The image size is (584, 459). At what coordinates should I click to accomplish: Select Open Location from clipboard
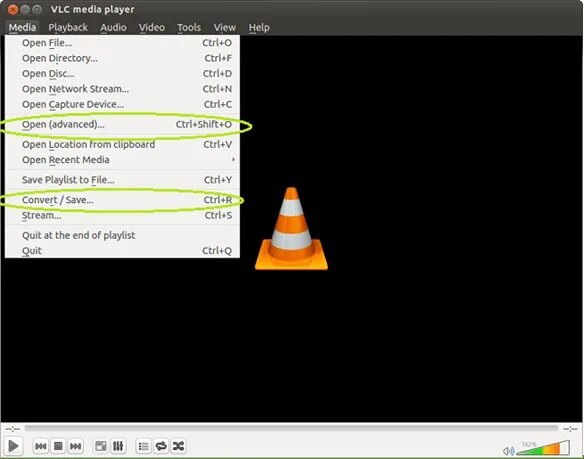[123, 144]
